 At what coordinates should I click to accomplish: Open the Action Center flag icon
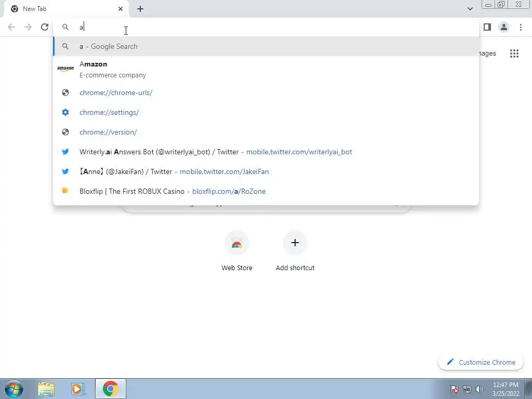(455, 389)
